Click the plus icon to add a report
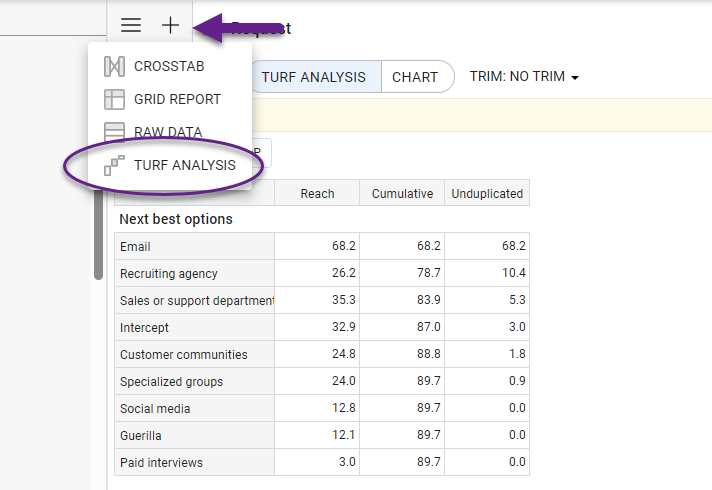Viewport: 712px width, 490px height. click(x=171, y=25)
